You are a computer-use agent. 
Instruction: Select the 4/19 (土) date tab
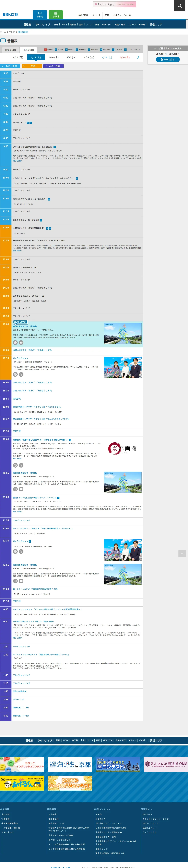coord(107,58)
